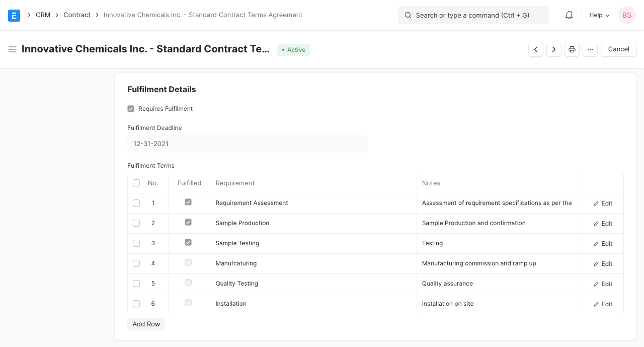Navigate to CRM via breadcrumb
The height and width of the screenshot is (347, 644).
[x=43, y=15]
